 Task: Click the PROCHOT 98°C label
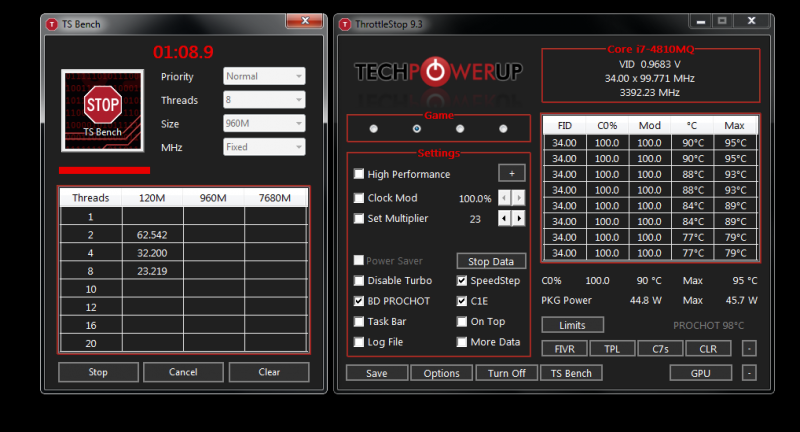click(708, 325)
